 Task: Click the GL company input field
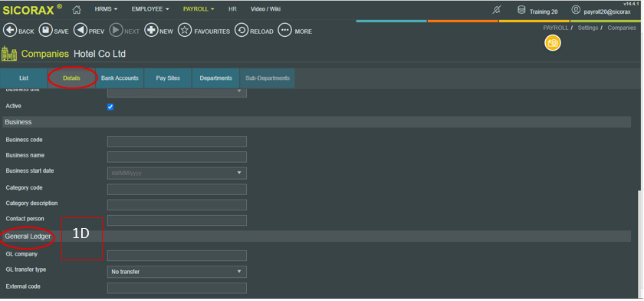click(x=177, y=256)
